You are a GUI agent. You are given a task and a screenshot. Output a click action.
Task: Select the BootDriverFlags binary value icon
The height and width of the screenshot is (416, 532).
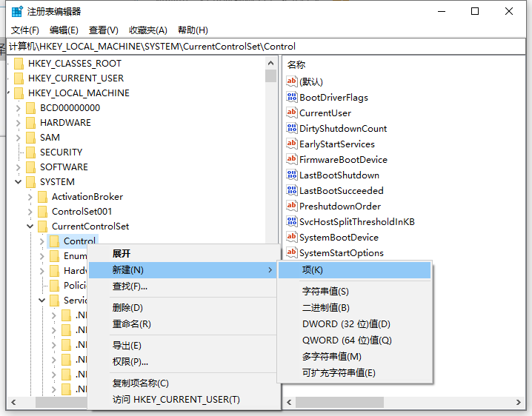click(292, 97)
